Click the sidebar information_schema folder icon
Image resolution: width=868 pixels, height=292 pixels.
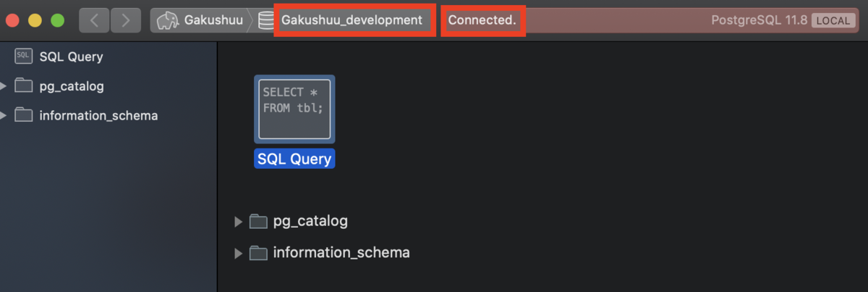[24, 115]
